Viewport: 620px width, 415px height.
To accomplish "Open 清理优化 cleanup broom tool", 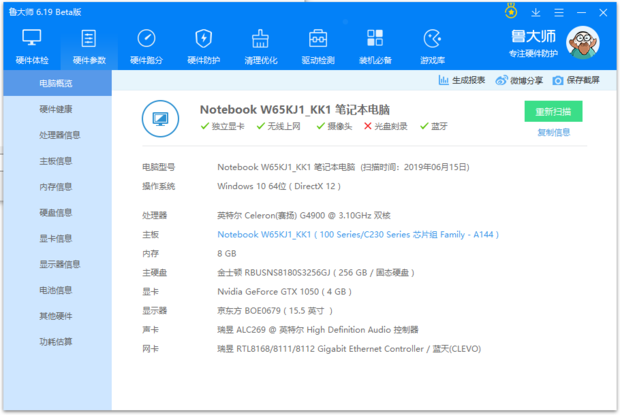I will tap(261, 46).
